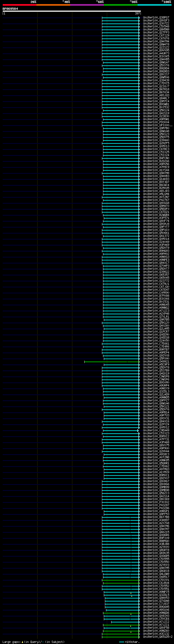Click hit label UniRef100_B8Q9D4
The image size is (174, 644).
coord(156,68)
